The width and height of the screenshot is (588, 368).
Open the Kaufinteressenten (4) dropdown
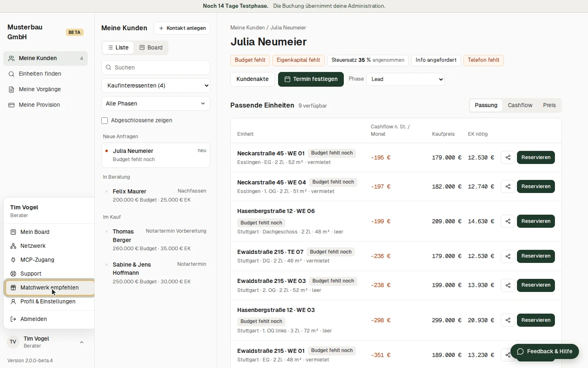coord(156,85)
